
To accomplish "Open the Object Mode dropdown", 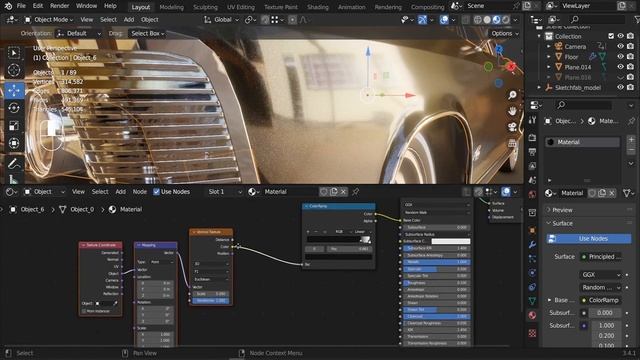I will pyautogui.click(x=49, y=20).
